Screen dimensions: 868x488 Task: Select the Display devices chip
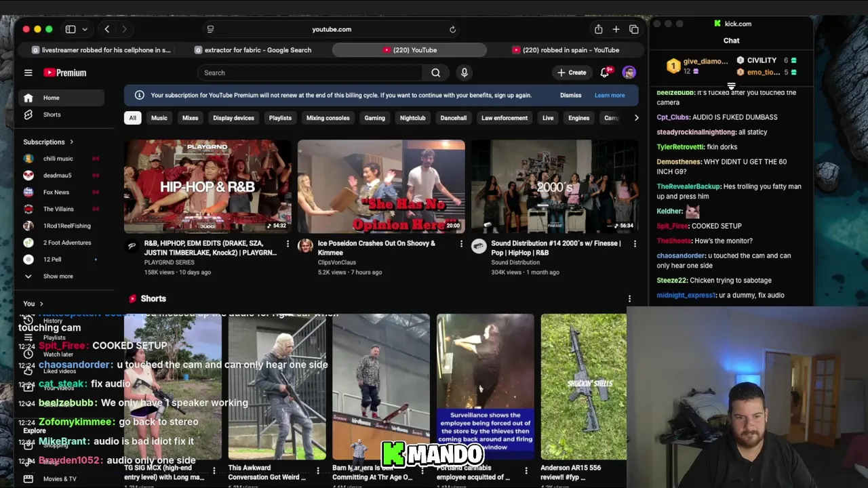point(233,118)
